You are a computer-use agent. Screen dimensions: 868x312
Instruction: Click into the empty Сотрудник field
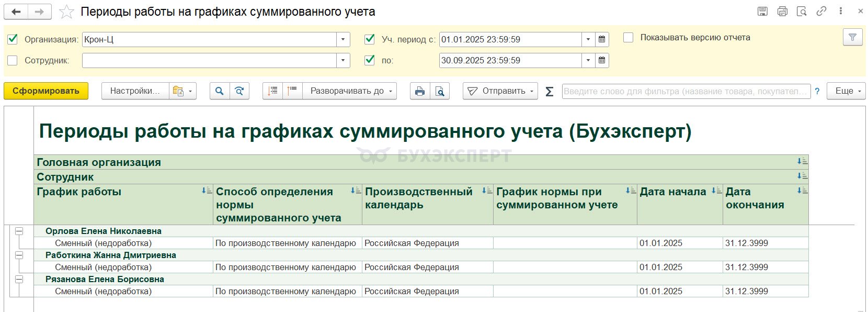coord(209,60)
